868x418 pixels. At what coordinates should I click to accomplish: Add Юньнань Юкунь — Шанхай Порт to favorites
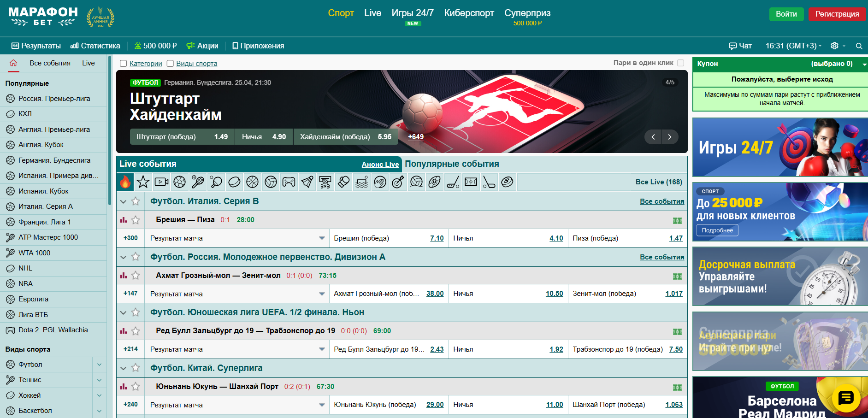click(136, 387)
